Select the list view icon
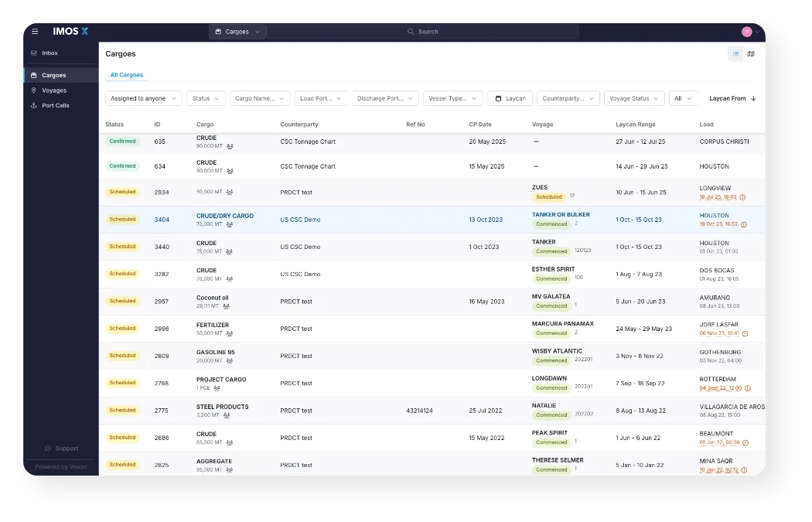Image resolution: width=812 pixels, height=522 pixels. pos(735,54)
